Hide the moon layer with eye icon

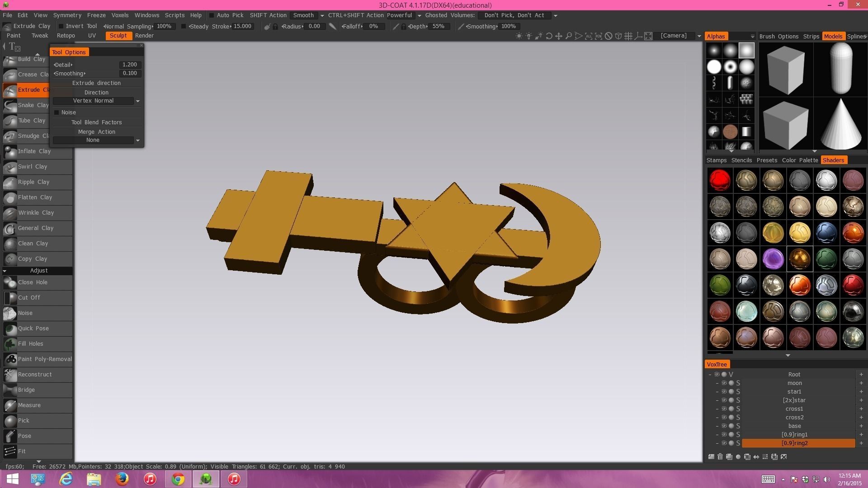pos(724,383)
